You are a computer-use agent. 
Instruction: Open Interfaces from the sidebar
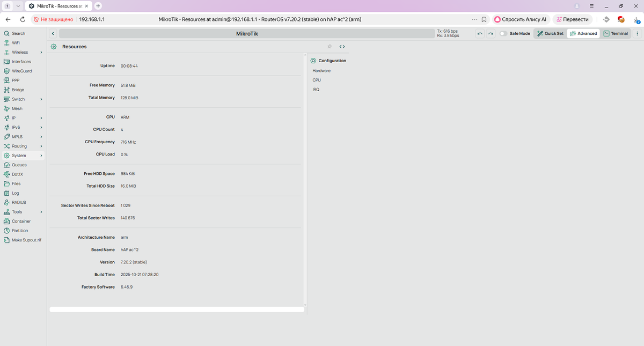click(21, 62)
